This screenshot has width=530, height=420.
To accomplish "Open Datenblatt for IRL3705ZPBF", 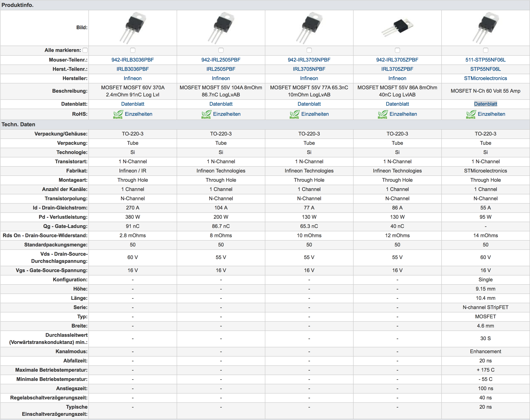I will pyautogui.click(x=397, y=104).
